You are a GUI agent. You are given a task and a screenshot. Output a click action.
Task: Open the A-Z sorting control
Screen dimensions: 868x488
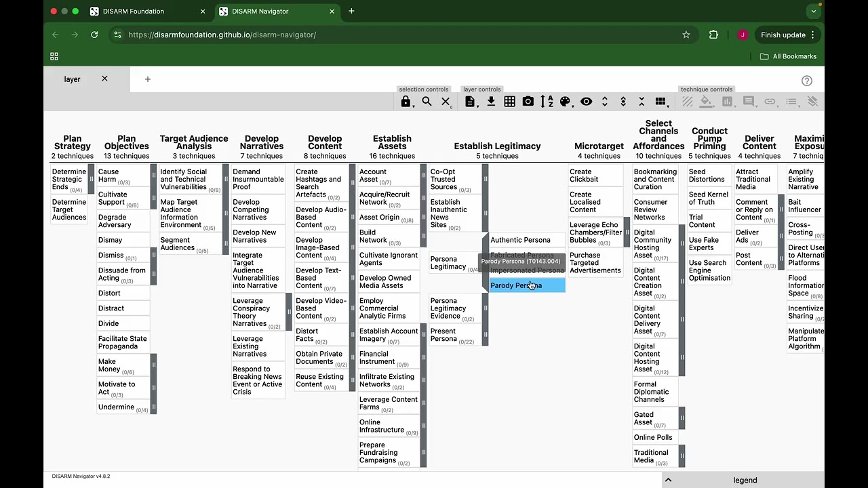[547, 102]
